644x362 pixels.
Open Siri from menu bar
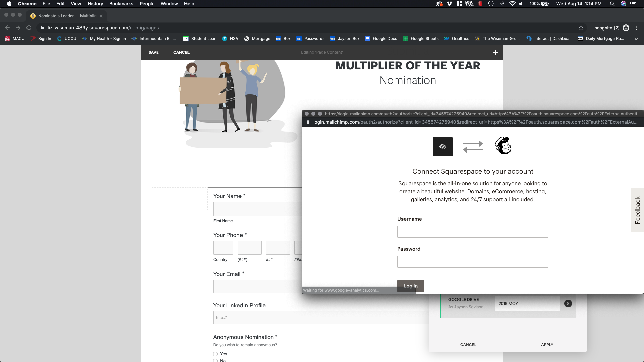(x=624, y=4)
